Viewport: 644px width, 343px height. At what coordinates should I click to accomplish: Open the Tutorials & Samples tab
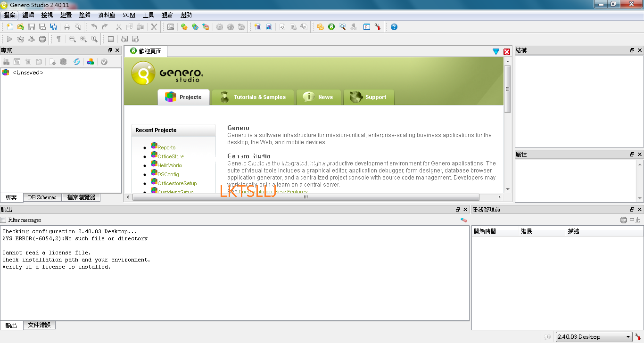[x=253, y=97]
